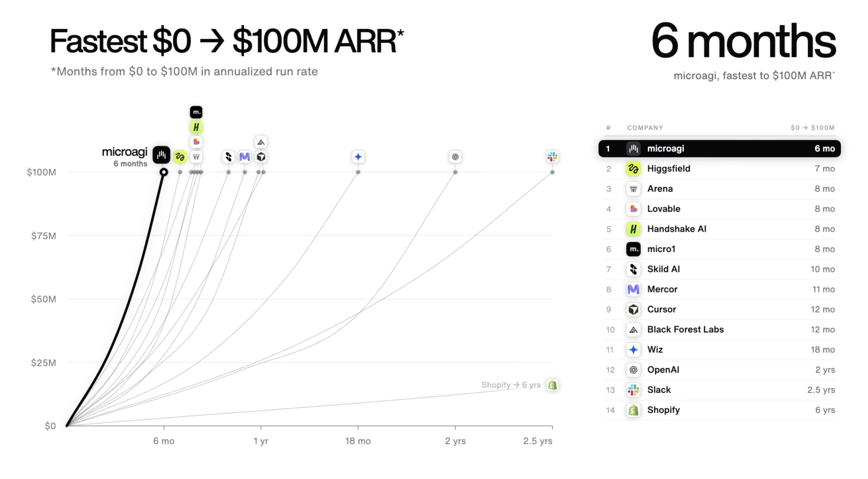
Task: Click the Wiz star icon on the chart
Action: pos(358,157)
